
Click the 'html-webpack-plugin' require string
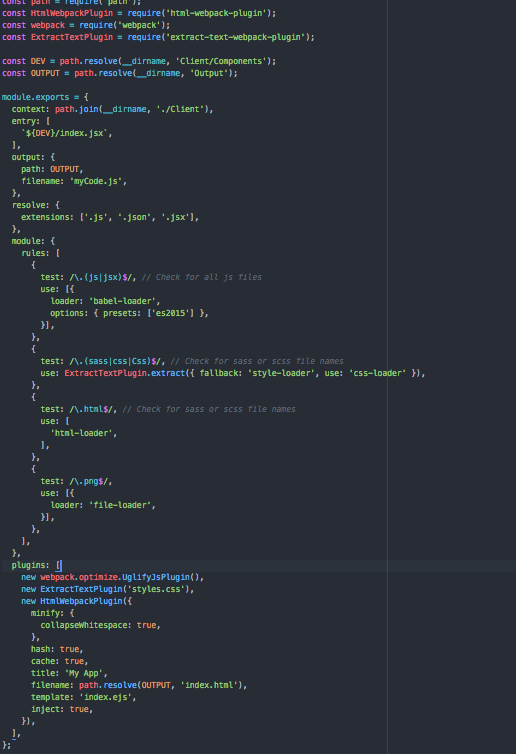218,13
